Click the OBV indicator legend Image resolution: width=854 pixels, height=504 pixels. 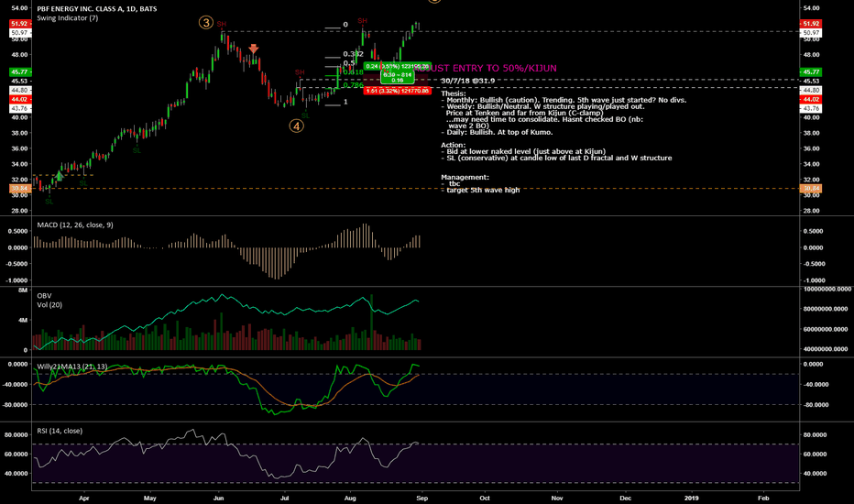44,296
